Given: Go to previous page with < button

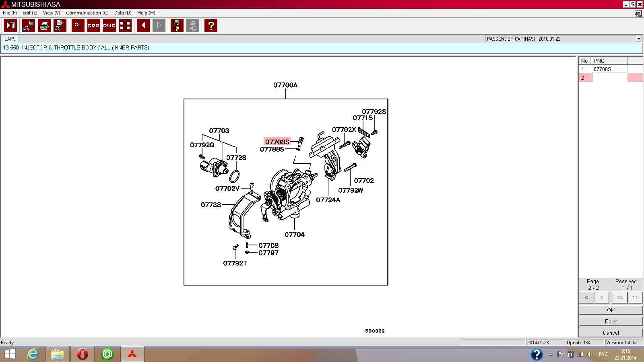Looking at the screenshot, I should click(x=586, y=298).
